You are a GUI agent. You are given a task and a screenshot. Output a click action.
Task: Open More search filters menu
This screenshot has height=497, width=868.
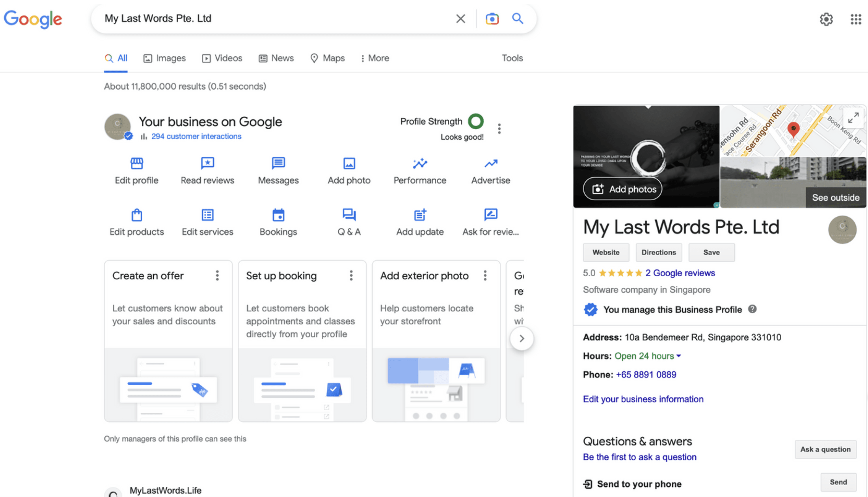pyautogui.click(x=375, y=58)
